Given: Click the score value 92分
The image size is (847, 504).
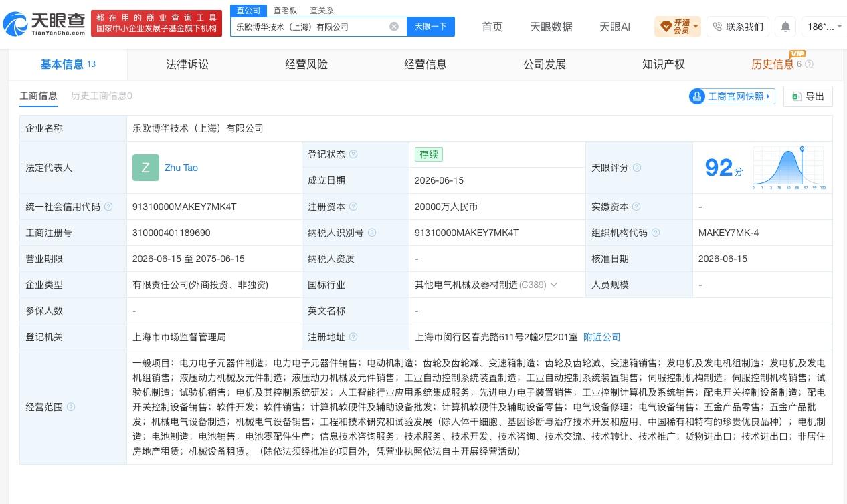Looking at the screenshot, I should tap(724, 168).
